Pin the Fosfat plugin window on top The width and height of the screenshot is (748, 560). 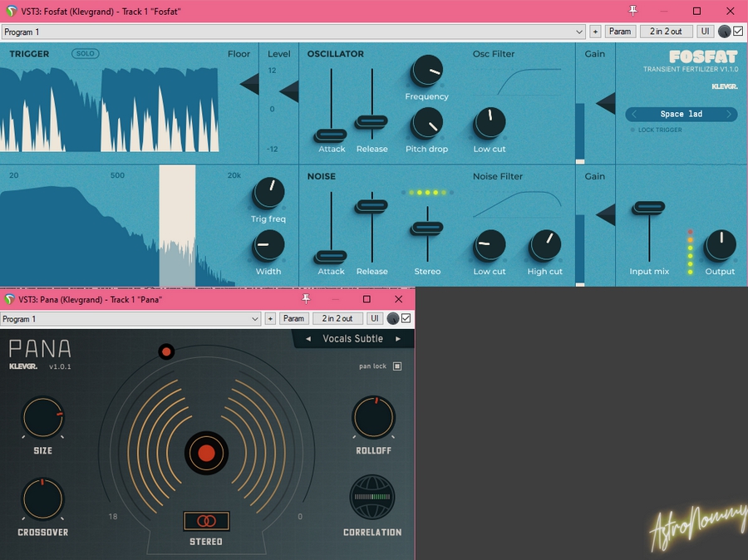click(x=633, y=11)
